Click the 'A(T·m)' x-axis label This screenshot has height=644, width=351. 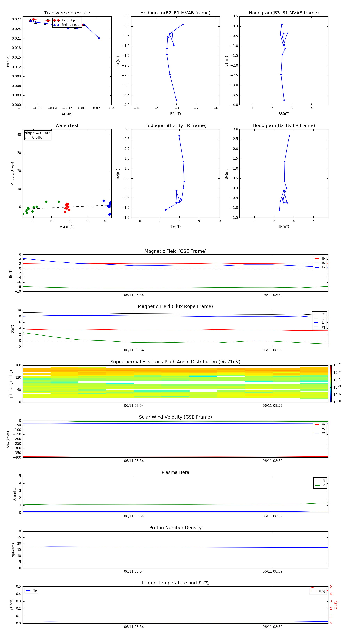tap(67, 114)
